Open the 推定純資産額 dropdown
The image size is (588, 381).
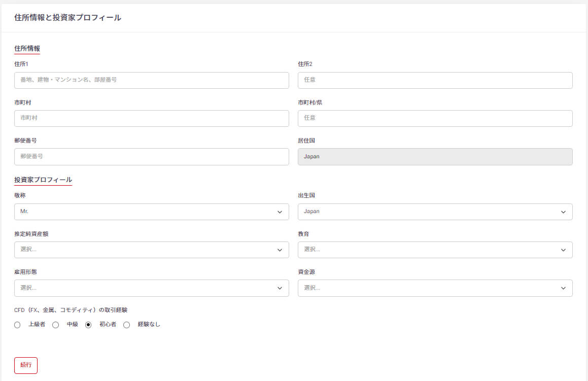151,250
